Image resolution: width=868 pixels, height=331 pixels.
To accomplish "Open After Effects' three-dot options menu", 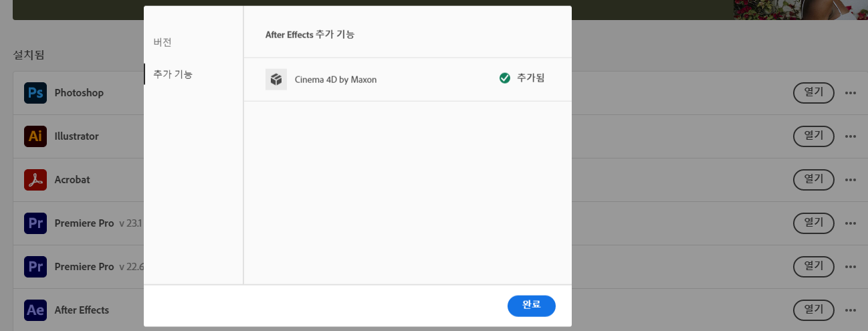I will 851,310.
